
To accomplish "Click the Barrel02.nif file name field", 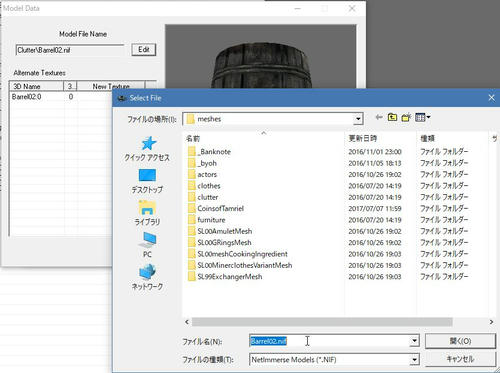I will click(330, 341).
